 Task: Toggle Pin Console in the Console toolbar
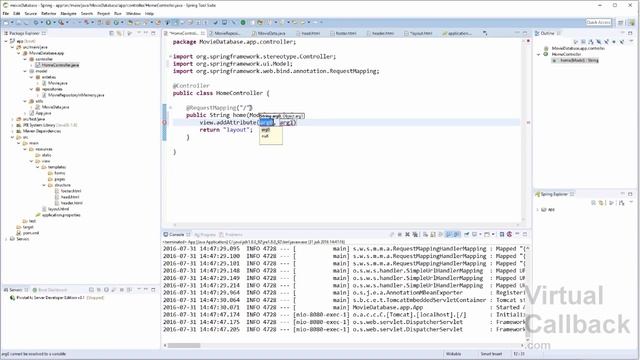(x=467, y=234)
